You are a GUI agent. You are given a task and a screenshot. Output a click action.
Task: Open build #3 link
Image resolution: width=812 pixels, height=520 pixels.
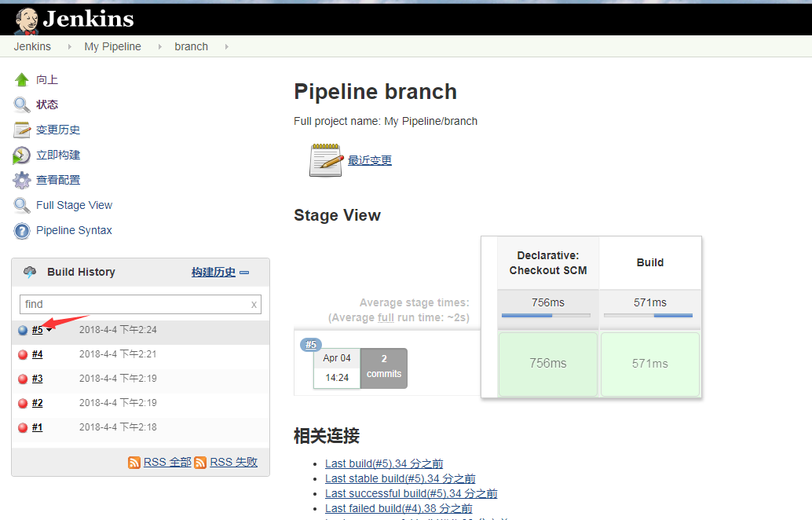click(x=37, y=379)
